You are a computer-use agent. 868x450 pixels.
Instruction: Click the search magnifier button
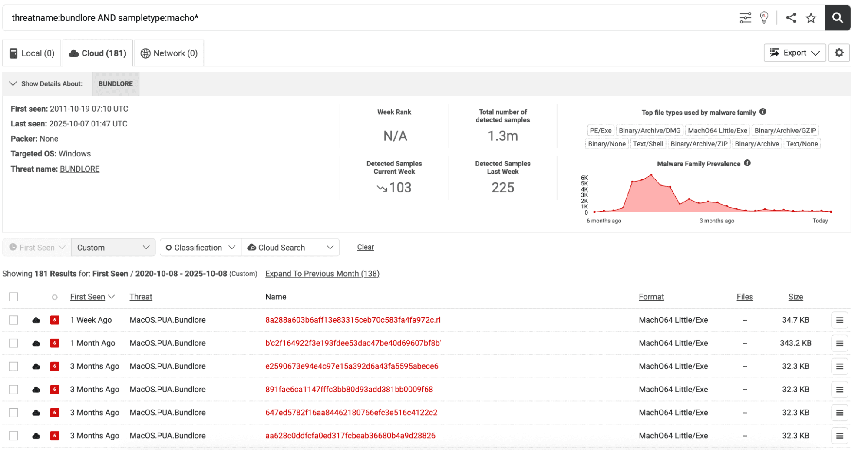click(x=838, y=17)
